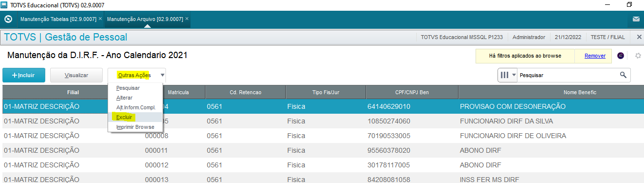Click the Remover filters link
Image resolution: width=644 pixels, height=183 pixels.
point(595,56)
